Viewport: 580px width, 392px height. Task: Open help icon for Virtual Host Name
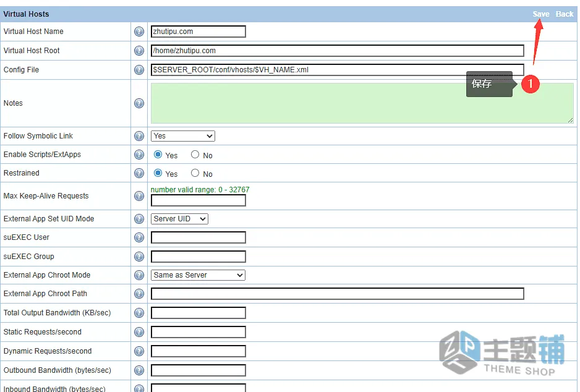pos(139,32)
